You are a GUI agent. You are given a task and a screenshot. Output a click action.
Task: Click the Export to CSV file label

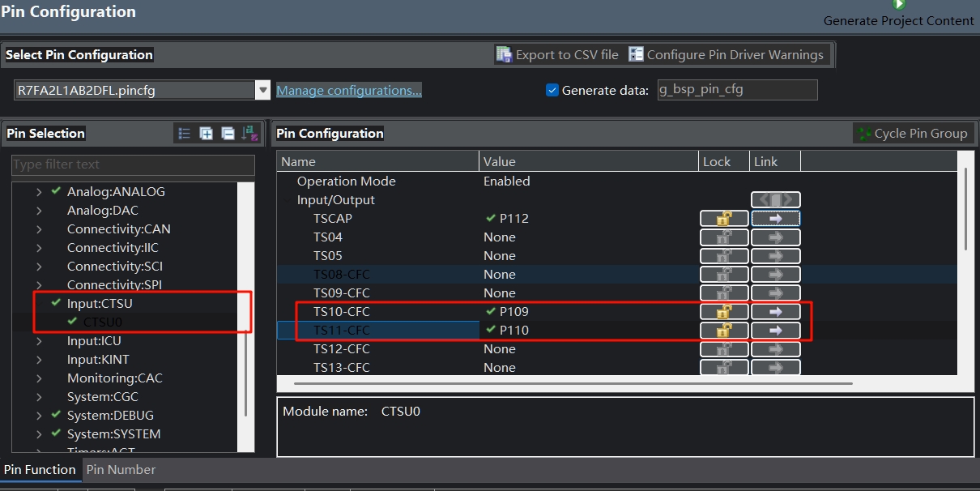(567, 55)
